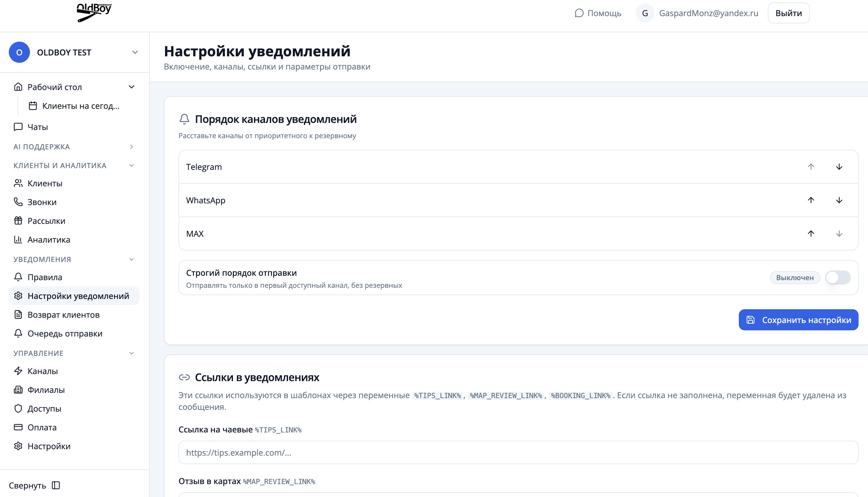Move WhatsApp channel down with arrow
Viewport: 868px width, 497px height.
point(839,200)
